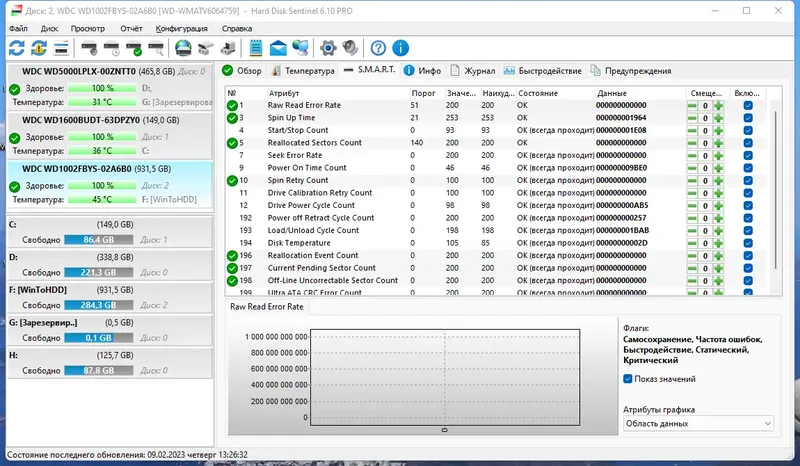Select the Off-Line Uncorrectable Sector Count row
800x466 pixels.
point(497,280)
